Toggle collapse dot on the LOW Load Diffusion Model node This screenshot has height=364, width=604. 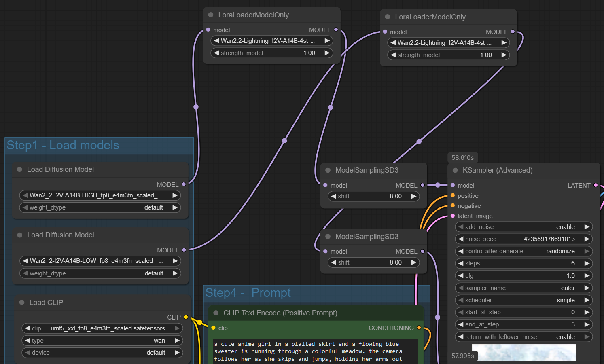pos(19,235)
